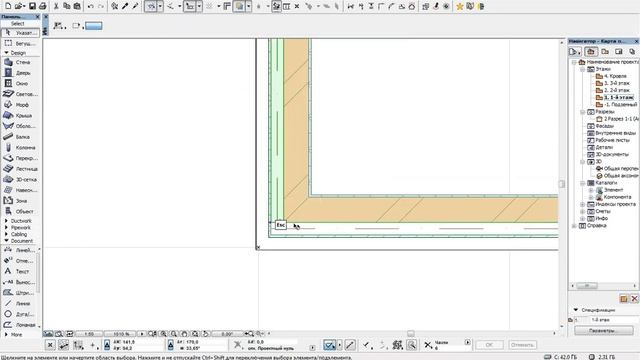The height and width of the screenshot is (360, 640).
Task: Select the Beam tool (Балка)
Action: point(20,137)
